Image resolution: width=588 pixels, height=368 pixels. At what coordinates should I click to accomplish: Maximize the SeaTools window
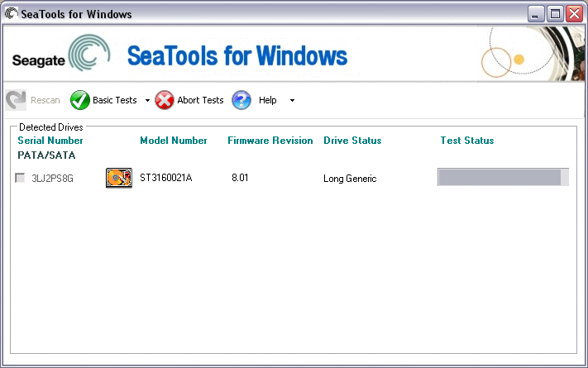555,14
